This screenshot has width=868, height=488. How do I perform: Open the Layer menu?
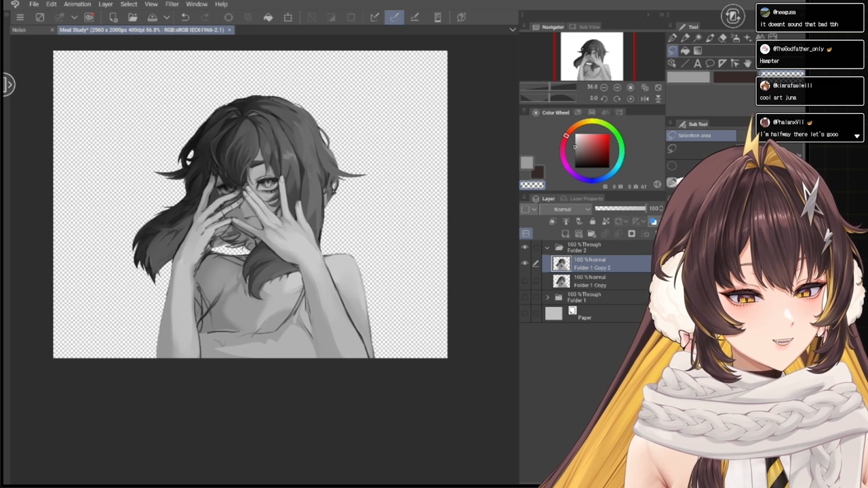point(106,4)
